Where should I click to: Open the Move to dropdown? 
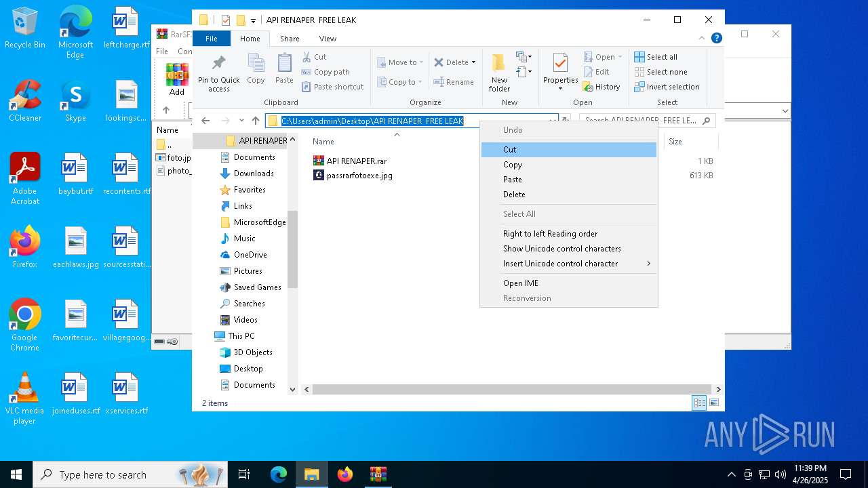click(x=400, y=62)
